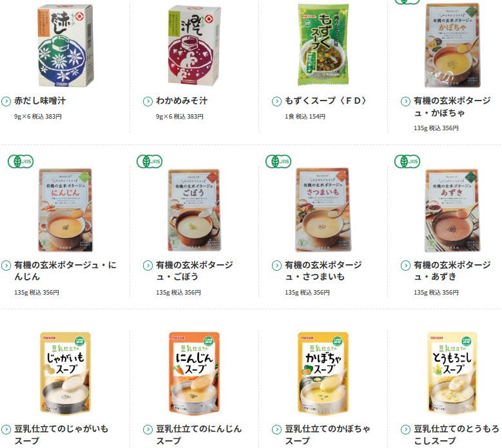
Task: Click arrow icon beside 有機の玄米ポタージュ・かぼちゃ
Action: point(405,101)
